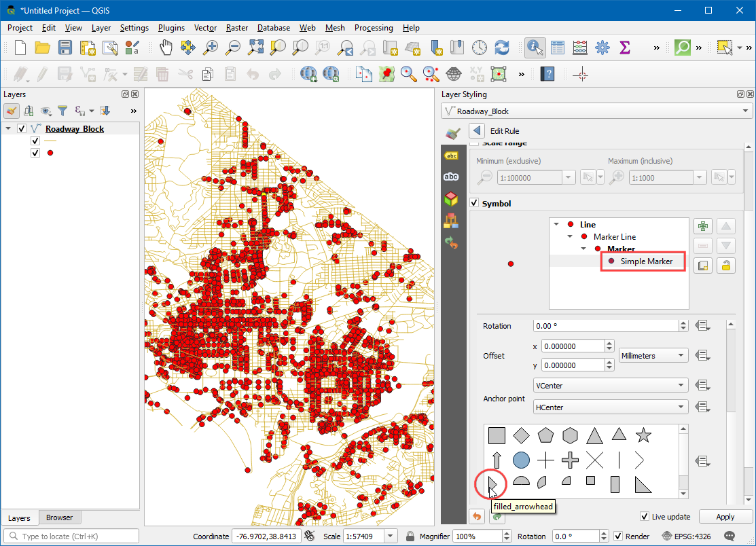The height and width of the screenshot is (546, 756).
Task: Choose the star marker shape
Action: pos(643,435)
